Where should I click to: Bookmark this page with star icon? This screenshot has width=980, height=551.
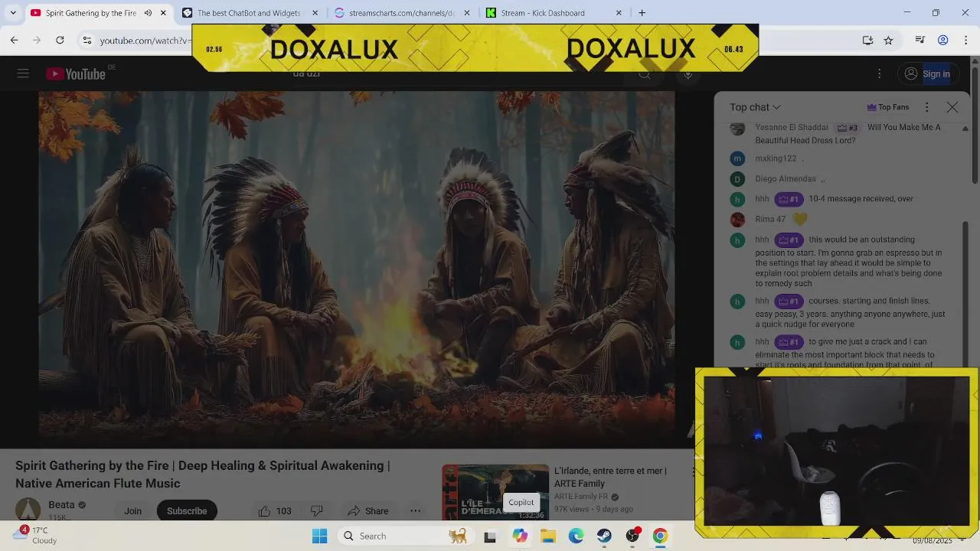coord(888,41)
